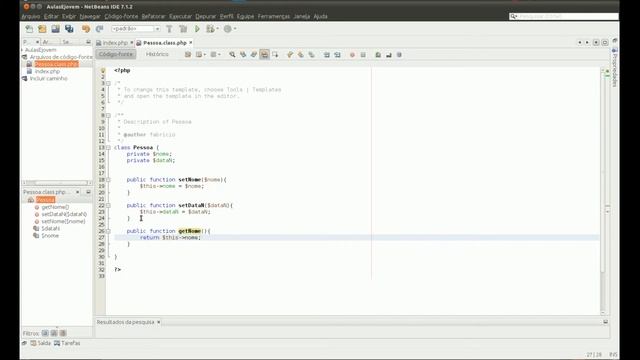Image resolution: width=640 pixels, height=360 pixels.
Task: Open the Arquivo menu
Action: (x=31, y=16)
